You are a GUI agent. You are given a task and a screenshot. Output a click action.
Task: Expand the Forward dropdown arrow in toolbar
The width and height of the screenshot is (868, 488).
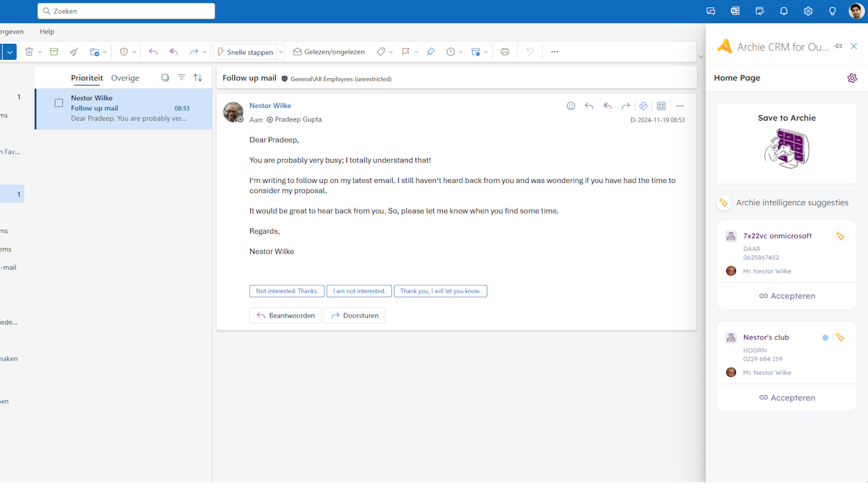click(x=204, y=52)
